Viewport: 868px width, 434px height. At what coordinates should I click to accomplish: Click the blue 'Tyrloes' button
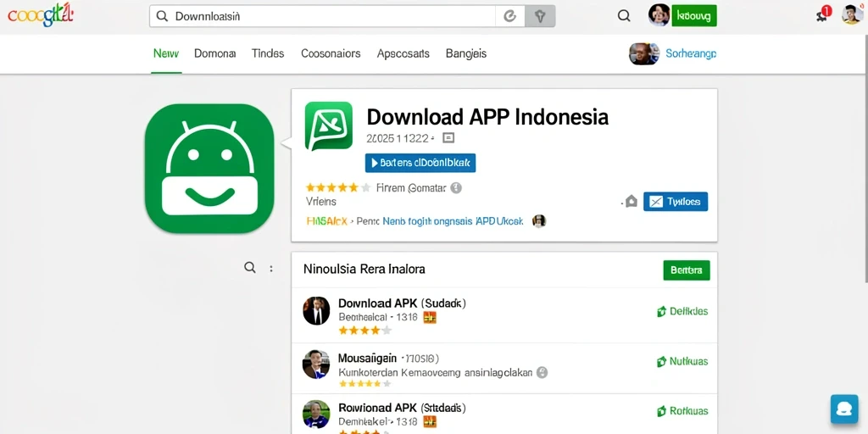click(676, 202)
